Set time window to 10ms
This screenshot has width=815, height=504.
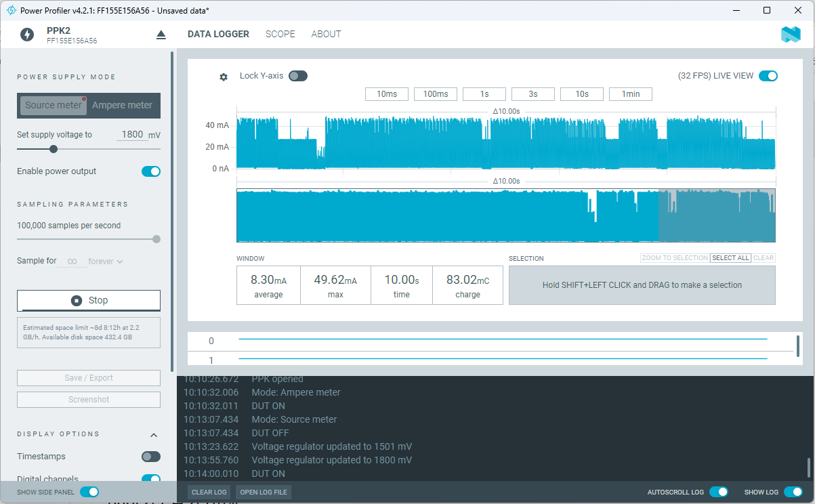[387, 94]
